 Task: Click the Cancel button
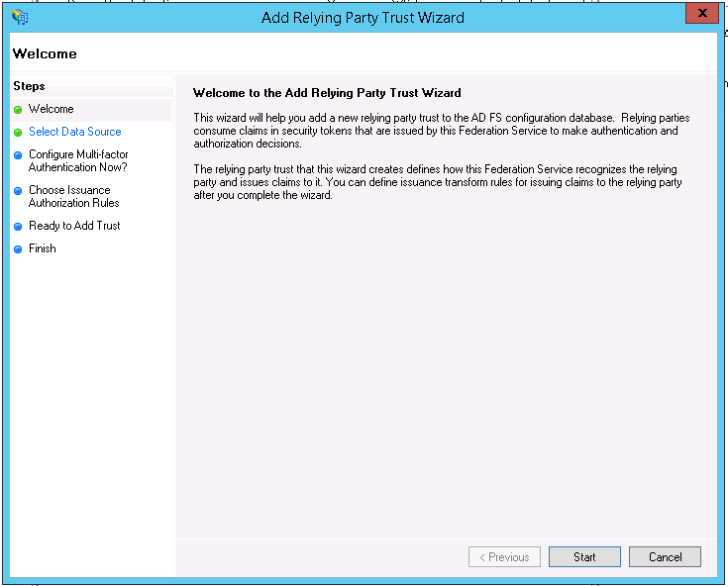coord(665,556)
